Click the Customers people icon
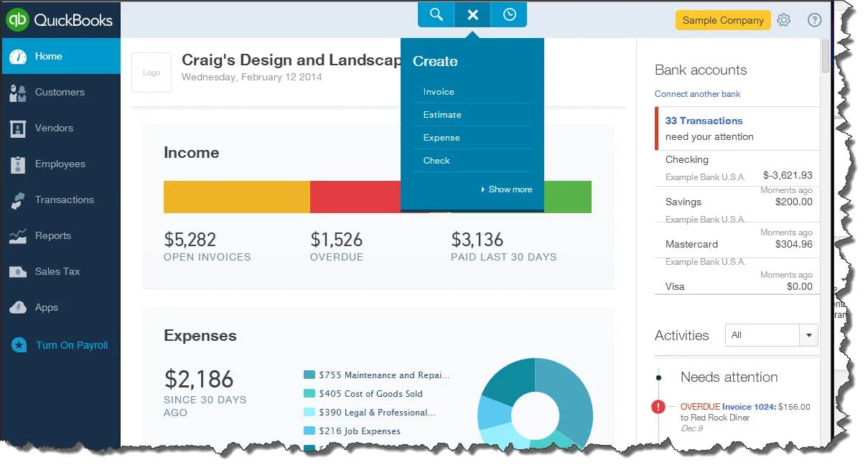 point(18,93)
